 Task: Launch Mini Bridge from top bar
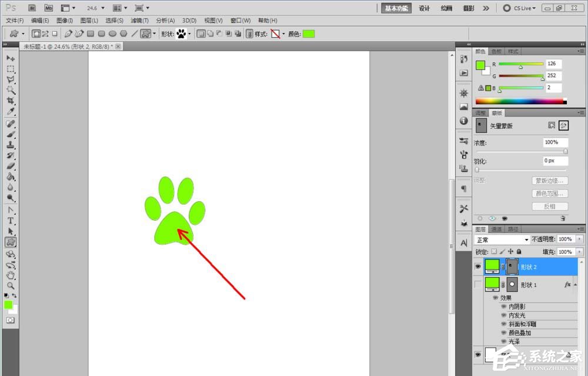click(48, 8)
